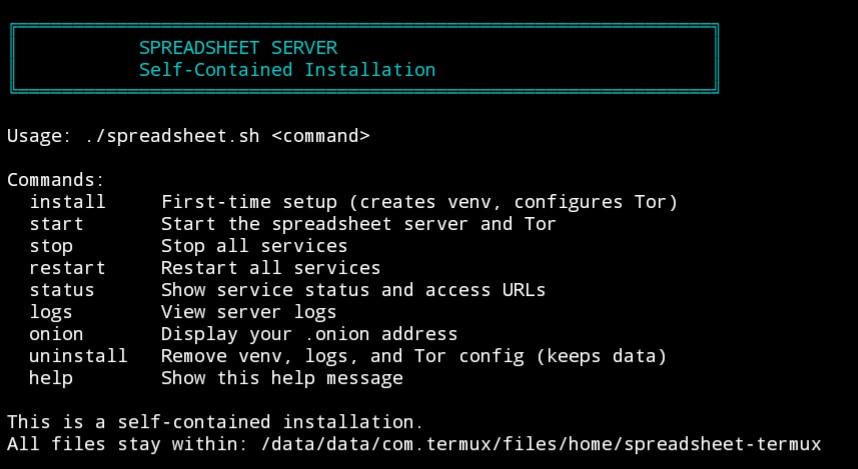Select the onion command name
858x469 pixels.
click(56, 334)
